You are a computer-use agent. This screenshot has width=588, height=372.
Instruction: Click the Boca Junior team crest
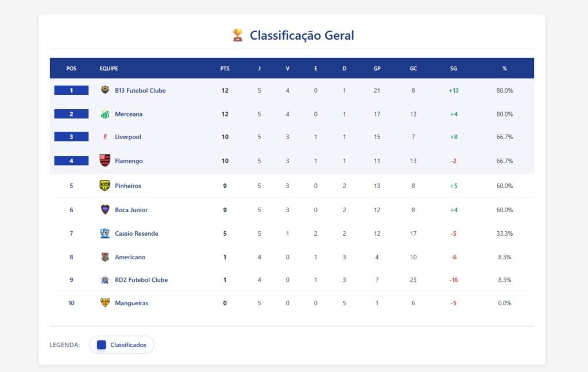click(105, 210)
